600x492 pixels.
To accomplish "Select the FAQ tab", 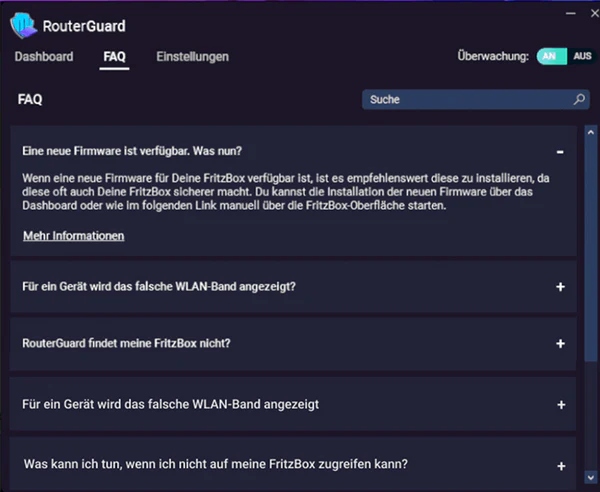I will coord(114,57).
